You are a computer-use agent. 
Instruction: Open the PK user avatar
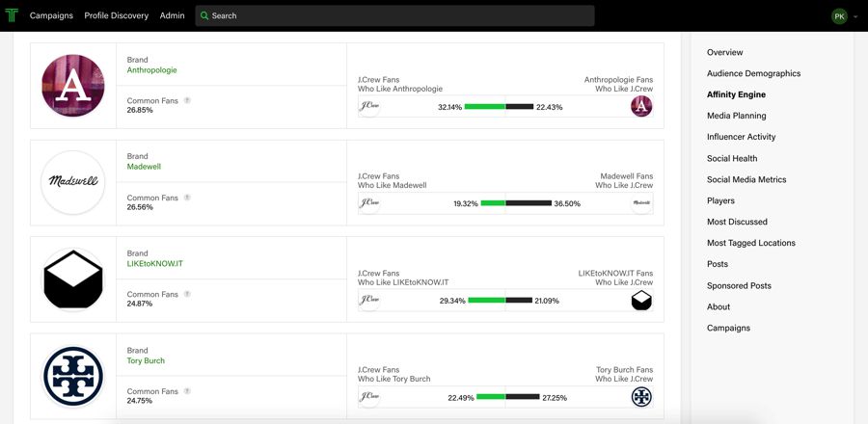click(839, 16)
